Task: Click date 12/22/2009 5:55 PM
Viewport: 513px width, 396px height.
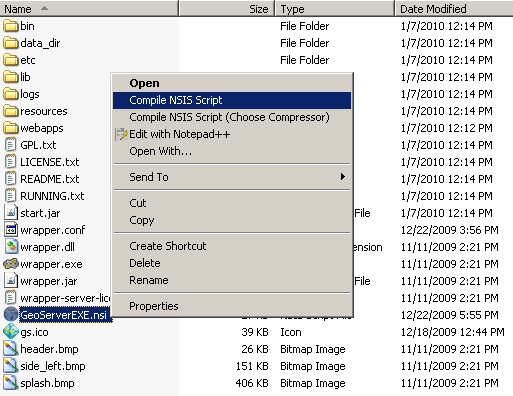Action: pos(450,315)
